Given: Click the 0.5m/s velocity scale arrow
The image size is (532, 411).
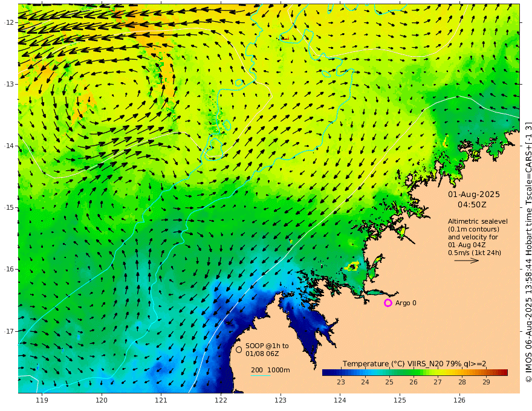Looking at the screenshot, I should pos(467,261).
